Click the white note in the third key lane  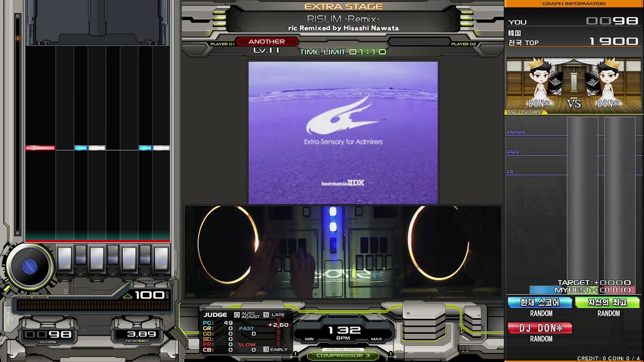(x=97, y=148)
